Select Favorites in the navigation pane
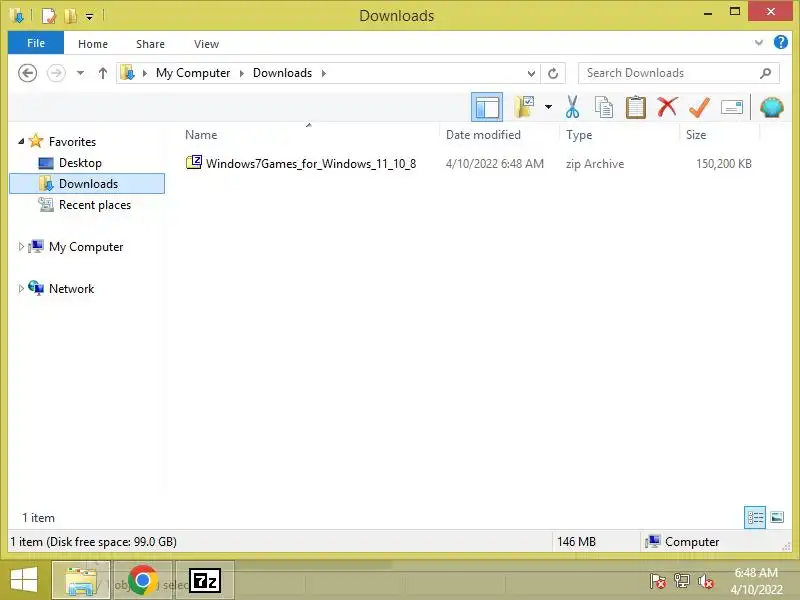The height and width of the screenshot is (600, 800). point(72,141)
